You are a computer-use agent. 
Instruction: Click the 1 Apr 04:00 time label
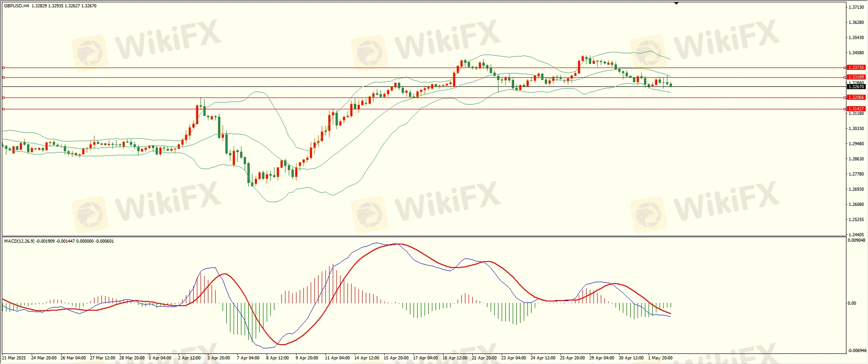[x=160, y=358]
